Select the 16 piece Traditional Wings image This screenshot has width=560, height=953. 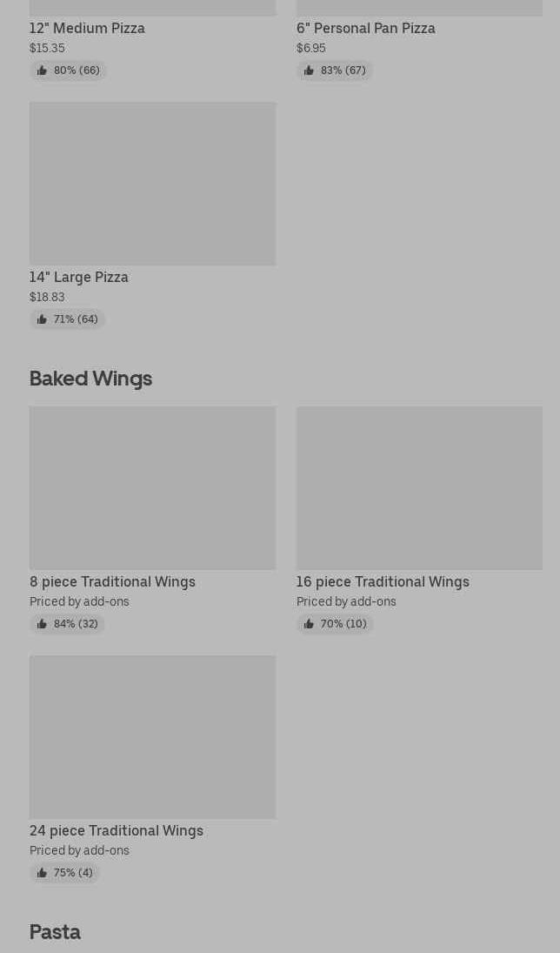pyautogui.click(x=419, y=488)
